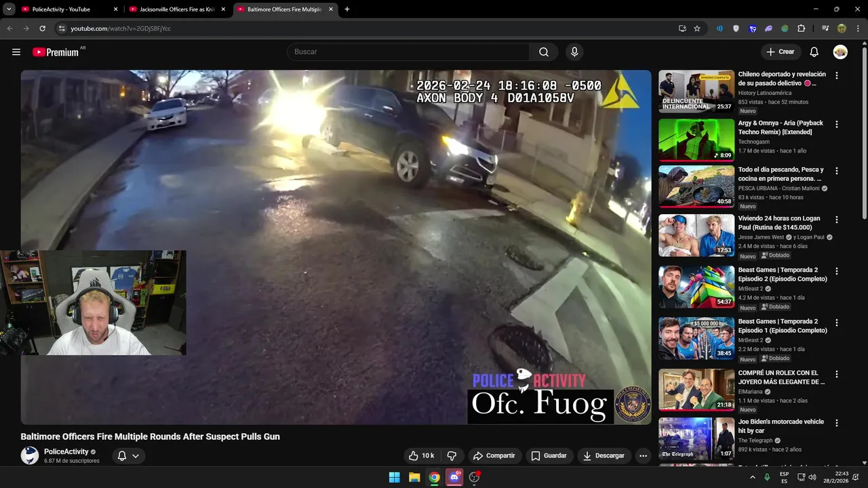Open options for Chileno deportado video
Screen dimensions: 868x488
point(837,76)
